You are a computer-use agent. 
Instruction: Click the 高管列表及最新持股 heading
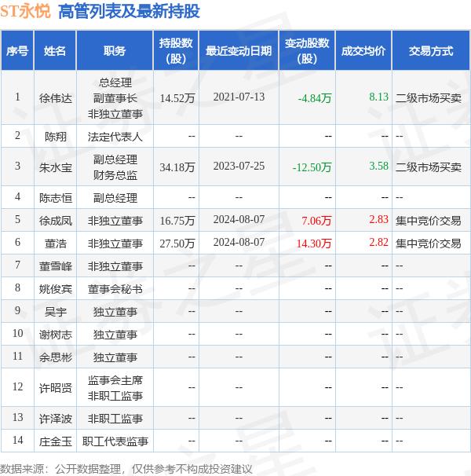(x=129, y=11)
